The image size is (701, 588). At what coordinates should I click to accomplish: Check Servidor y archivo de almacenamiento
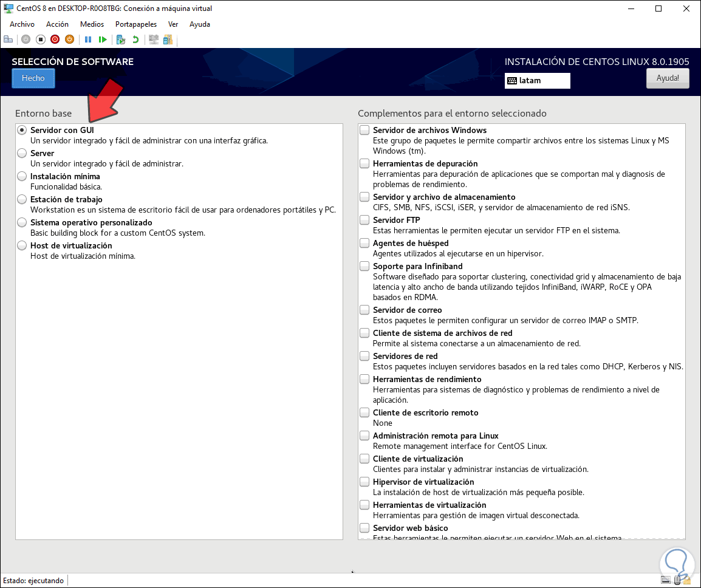(365, 197)
